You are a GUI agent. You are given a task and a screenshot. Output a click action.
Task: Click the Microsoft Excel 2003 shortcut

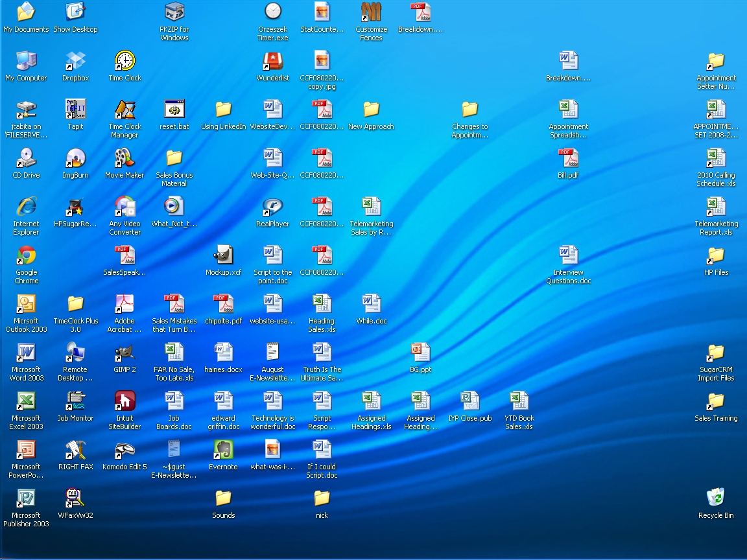[27, 401]
